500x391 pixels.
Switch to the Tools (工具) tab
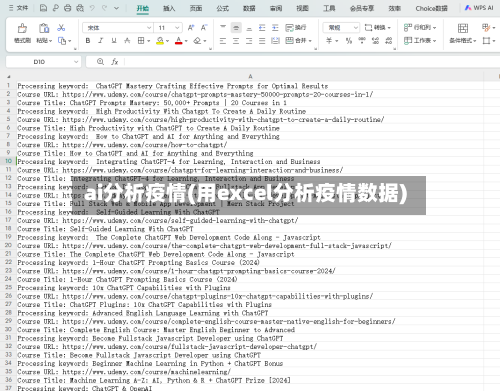329,8
